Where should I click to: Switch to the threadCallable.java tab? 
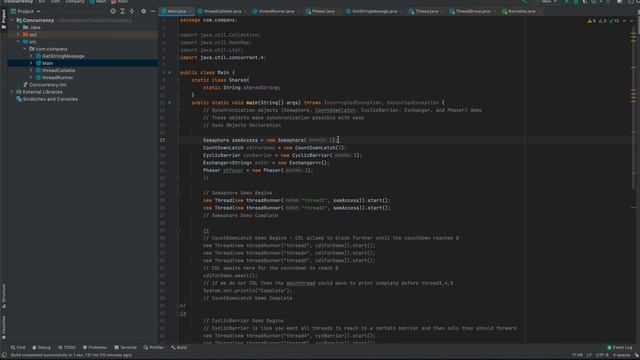[x=222, y=11]
